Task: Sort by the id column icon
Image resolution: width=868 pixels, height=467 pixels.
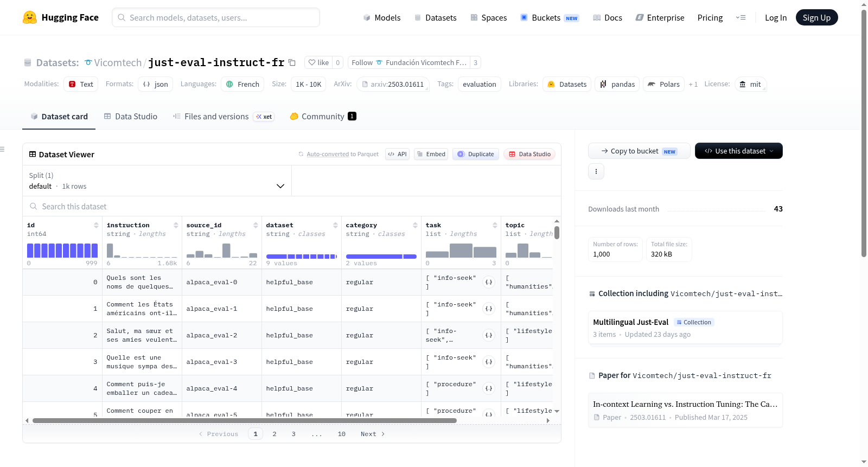Action: 96,225
